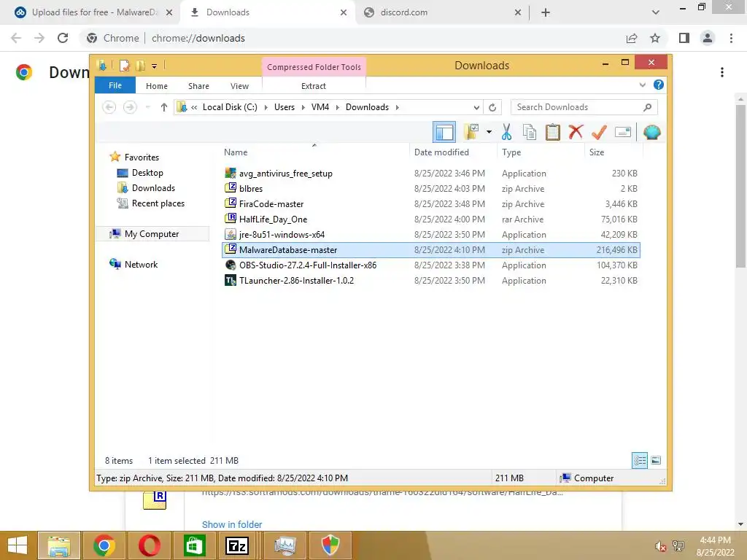Image resolution: width=747 pixels, height=560 pixels.
Task: Focus the Search Downloads field
Action: tap(584, 107)
